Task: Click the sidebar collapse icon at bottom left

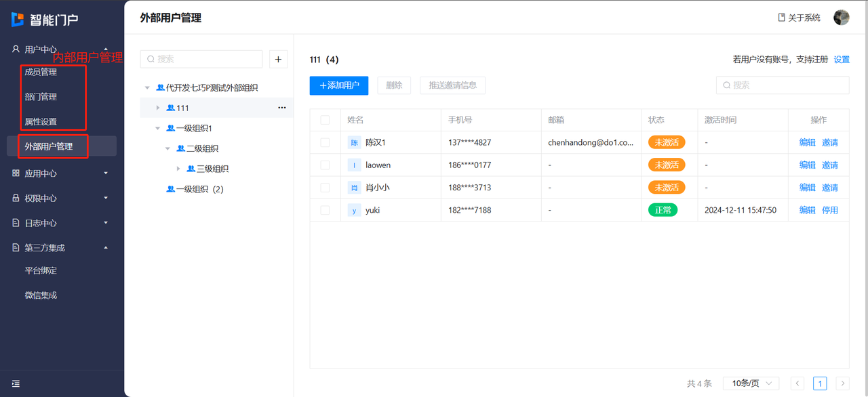Action: [16, 384]
